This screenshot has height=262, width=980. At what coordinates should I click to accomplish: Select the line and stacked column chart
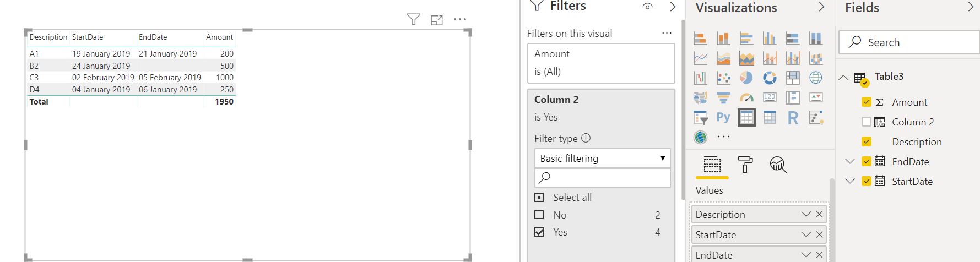tap(770, 58)
